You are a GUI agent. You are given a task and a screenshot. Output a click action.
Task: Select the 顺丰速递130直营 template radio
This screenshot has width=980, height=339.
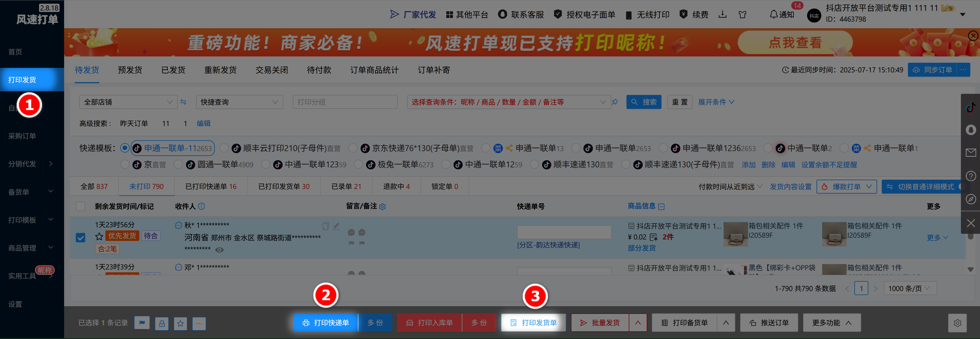[534, 165]
